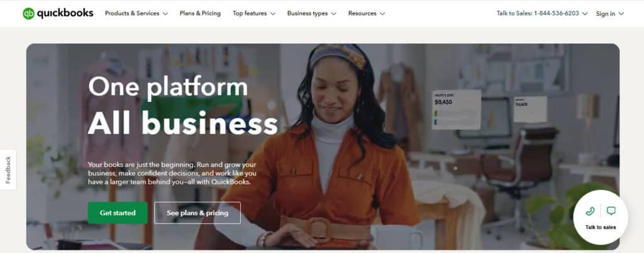Open Plans & Pricing menu item

coord(200,14)
